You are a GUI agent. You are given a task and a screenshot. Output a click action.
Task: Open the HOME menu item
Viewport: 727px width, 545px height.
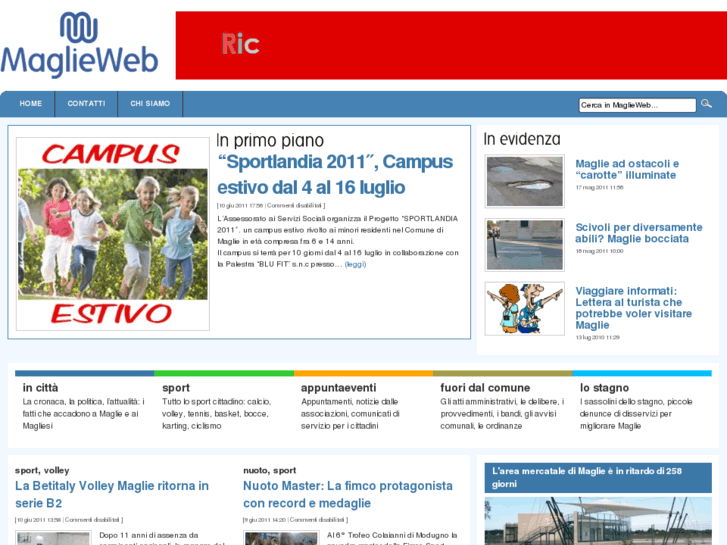[x=31, y=103]
